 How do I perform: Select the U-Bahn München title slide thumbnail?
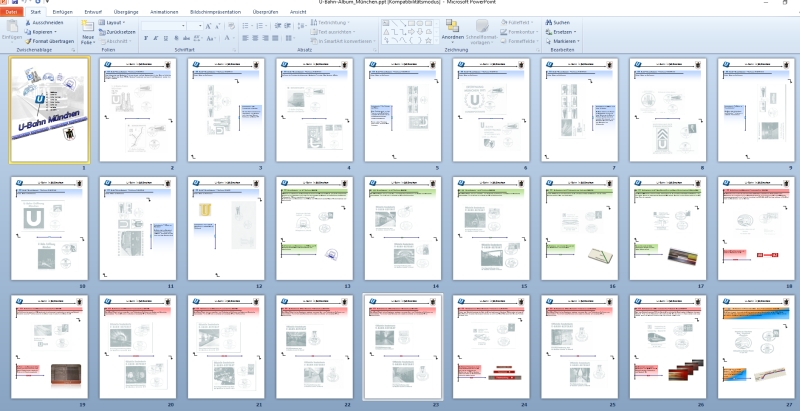(49, 109)
